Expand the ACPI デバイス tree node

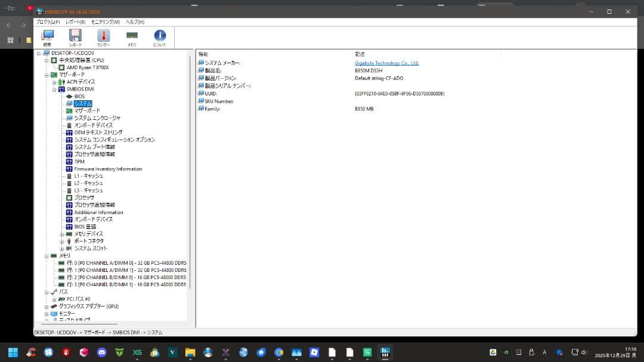(54, 82)
